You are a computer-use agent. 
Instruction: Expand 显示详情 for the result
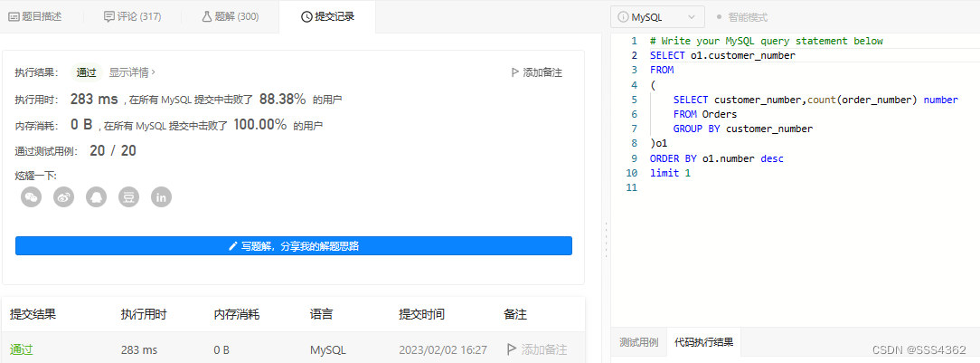pyautogui.click(x=132, y=72)
